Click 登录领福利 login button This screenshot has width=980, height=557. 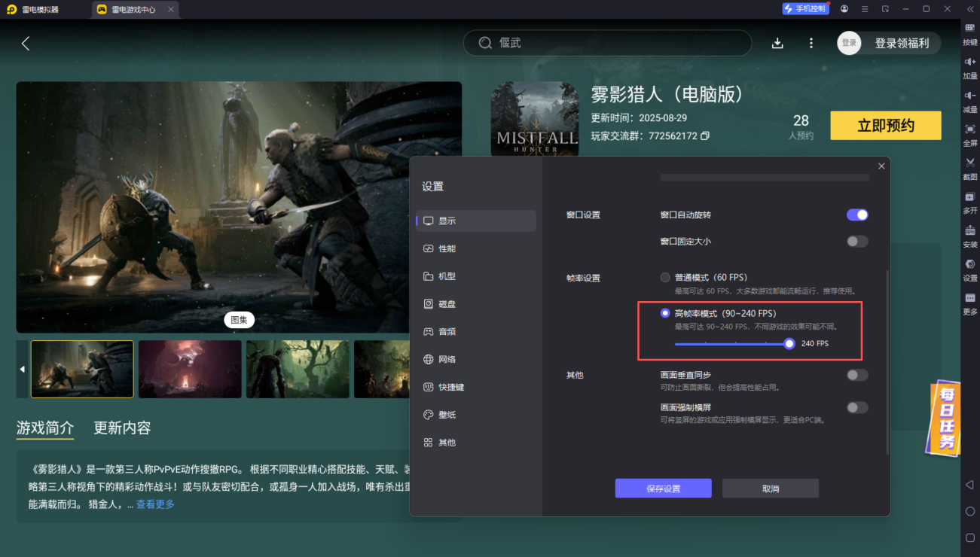(x=902, y=43)
